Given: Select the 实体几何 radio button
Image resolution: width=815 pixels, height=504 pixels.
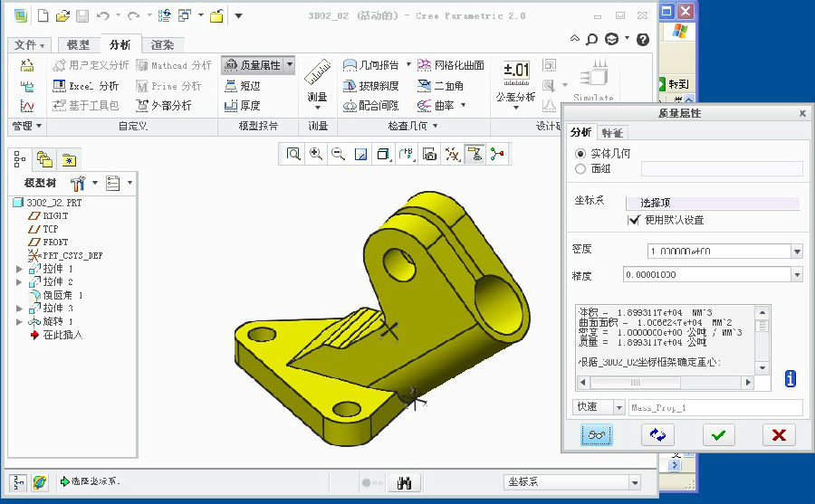Looking at the screenshot, I should 580,154.
